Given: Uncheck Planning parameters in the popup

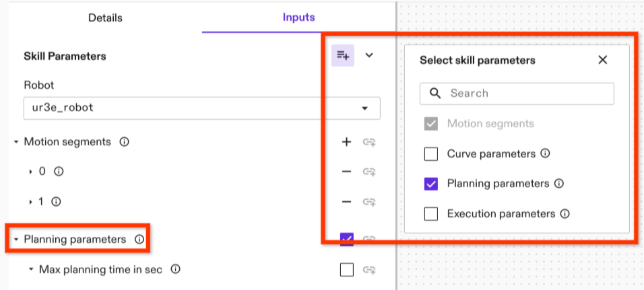Looking at the screenshot, I should [431, 184].
